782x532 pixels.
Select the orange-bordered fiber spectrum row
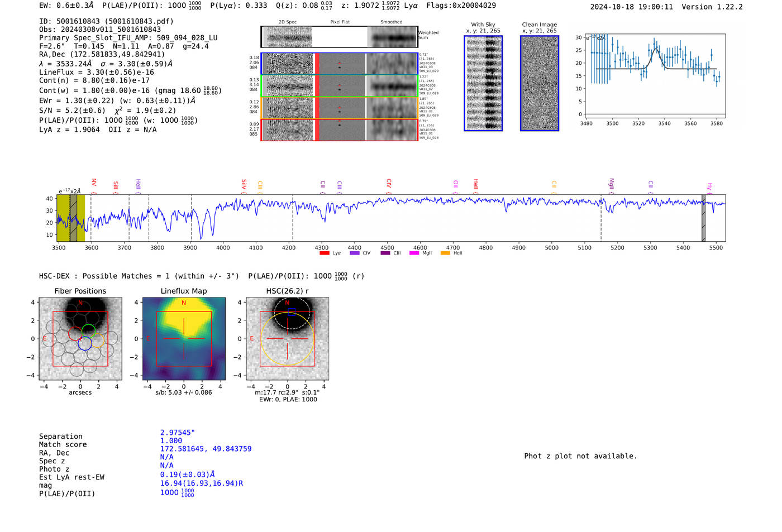pyautogui.click(x=340, y=108)
